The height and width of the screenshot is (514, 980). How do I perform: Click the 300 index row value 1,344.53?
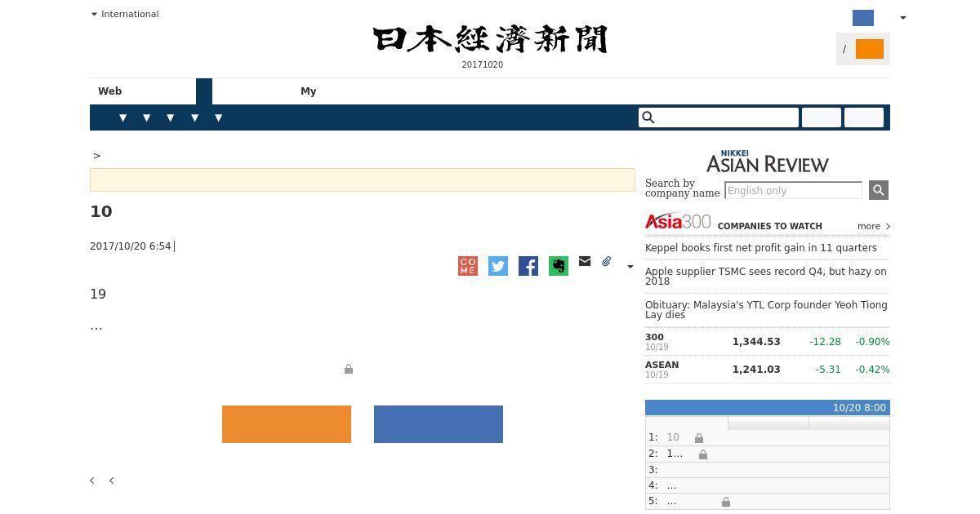(x=756, y=342)
